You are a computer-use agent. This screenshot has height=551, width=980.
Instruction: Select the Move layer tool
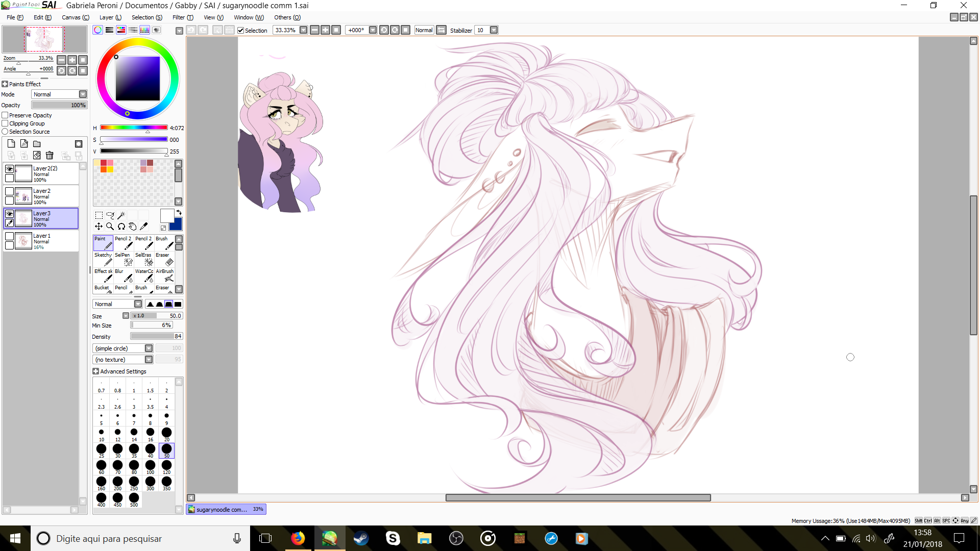point(99,227)
